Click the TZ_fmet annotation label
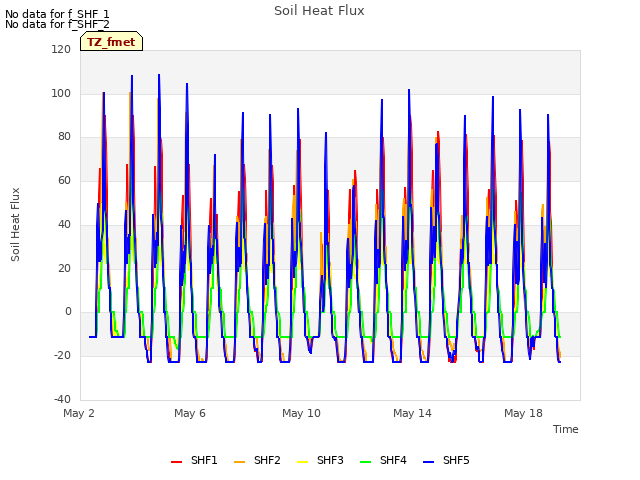This screenshot has width=640, height=480. pos(111,42)
